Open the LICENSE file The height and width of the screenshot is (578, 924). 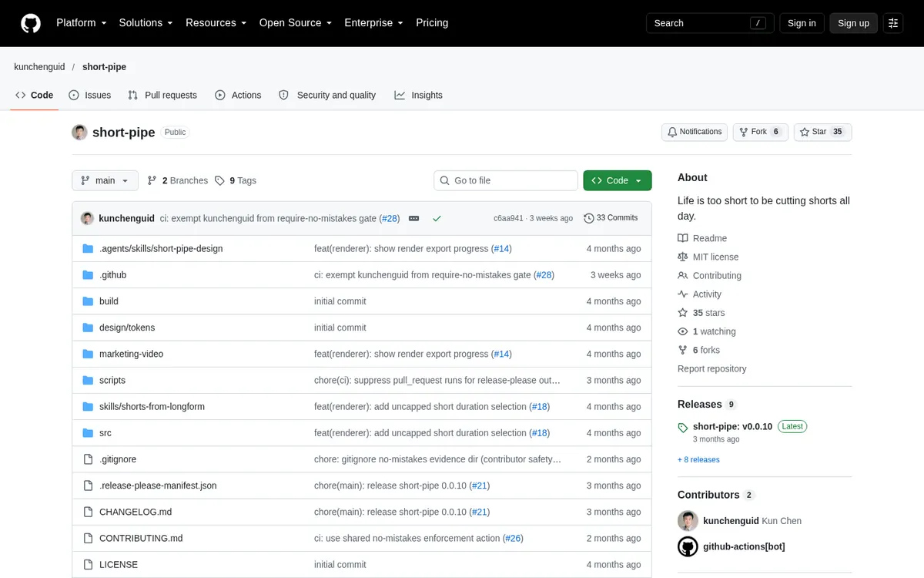pyautogui.click(x=119, y=564)
